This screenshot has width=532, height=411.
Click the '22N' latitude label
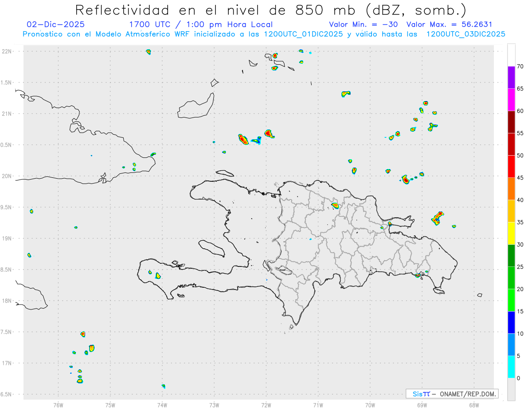coord(8,51)
